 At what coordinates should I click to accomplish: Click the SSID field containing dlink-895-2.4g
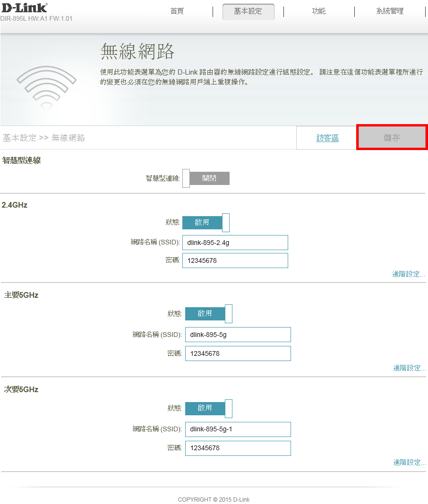(235, 243)
